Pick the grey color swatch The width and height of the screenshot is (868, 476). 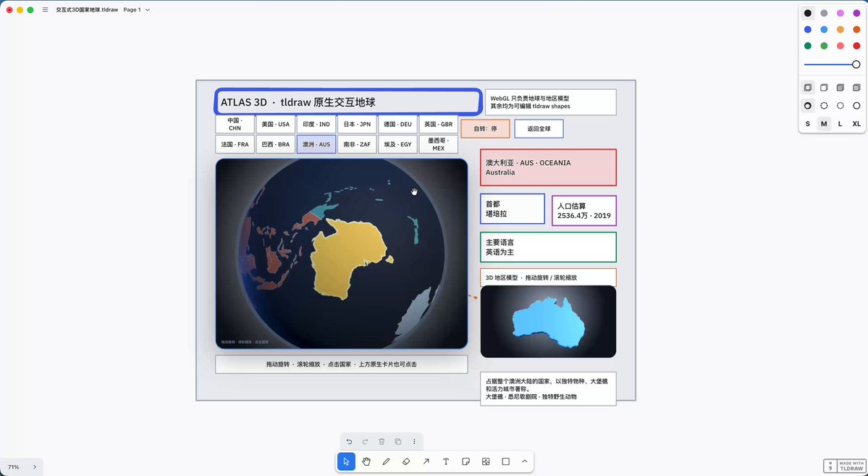tap(824, 13)
